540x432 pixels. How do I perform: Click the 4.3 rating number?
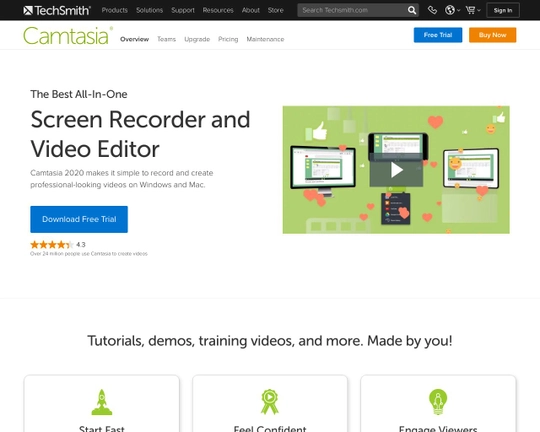click(81, 245)
